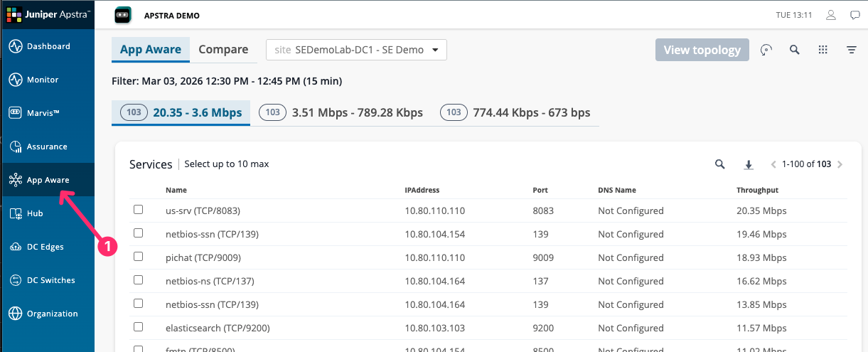Click the user account profile icon
868x352 pixels.
(x=830, y=15)
